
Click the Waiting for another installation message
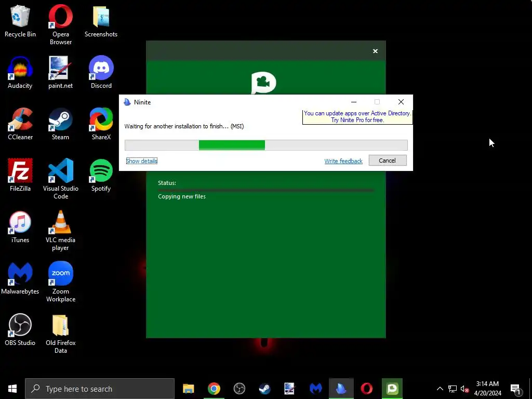184,126
